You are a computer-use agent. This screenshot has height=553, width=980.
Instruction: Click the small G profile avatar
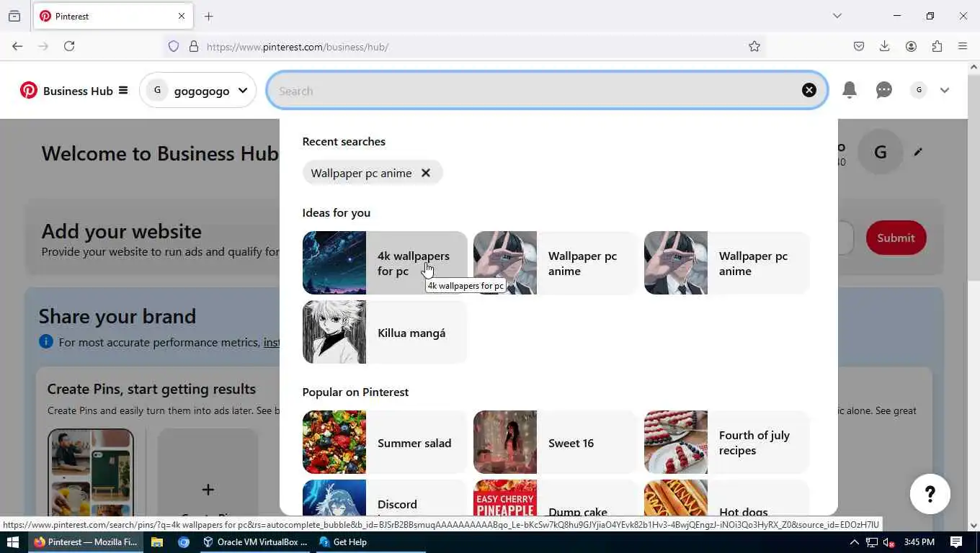[918, 90]
